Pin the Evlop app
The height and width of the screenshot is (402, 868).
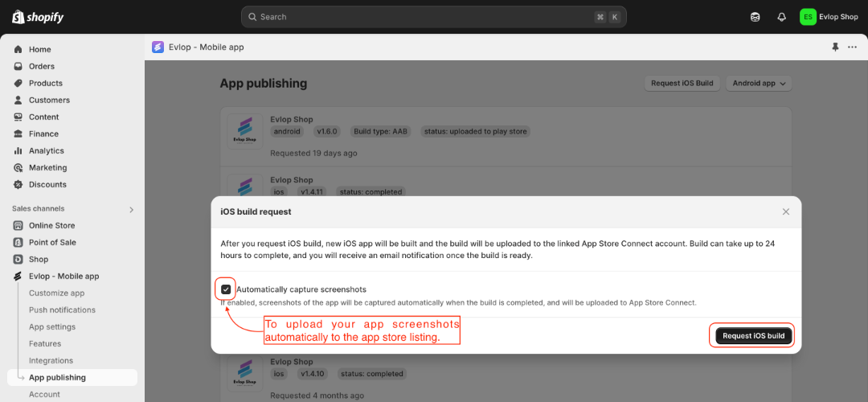pos(835,47)
